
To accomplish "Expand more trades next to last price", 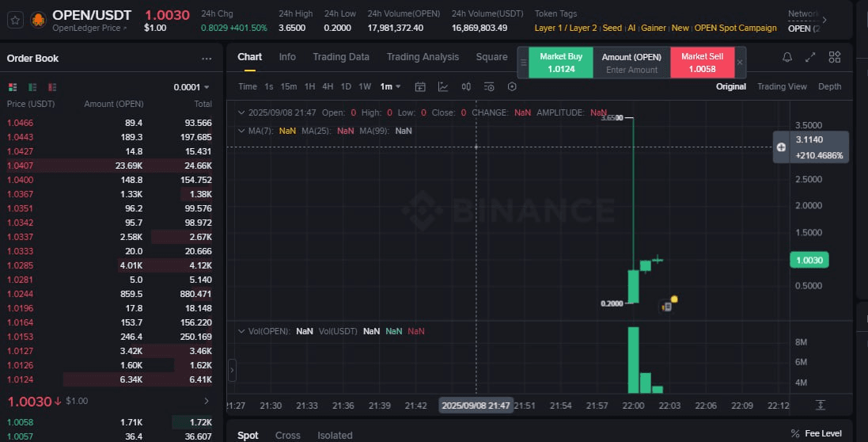I will click(x=207, y=401).
